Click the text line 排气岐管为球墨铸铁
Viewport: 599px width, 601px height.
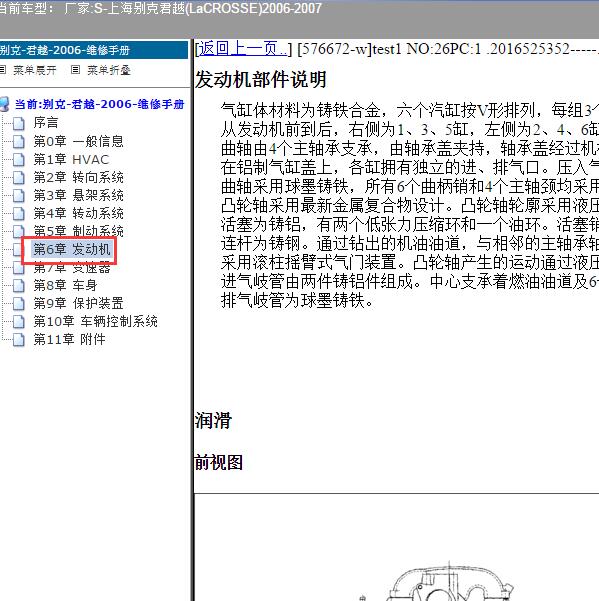tap(297, 300)
